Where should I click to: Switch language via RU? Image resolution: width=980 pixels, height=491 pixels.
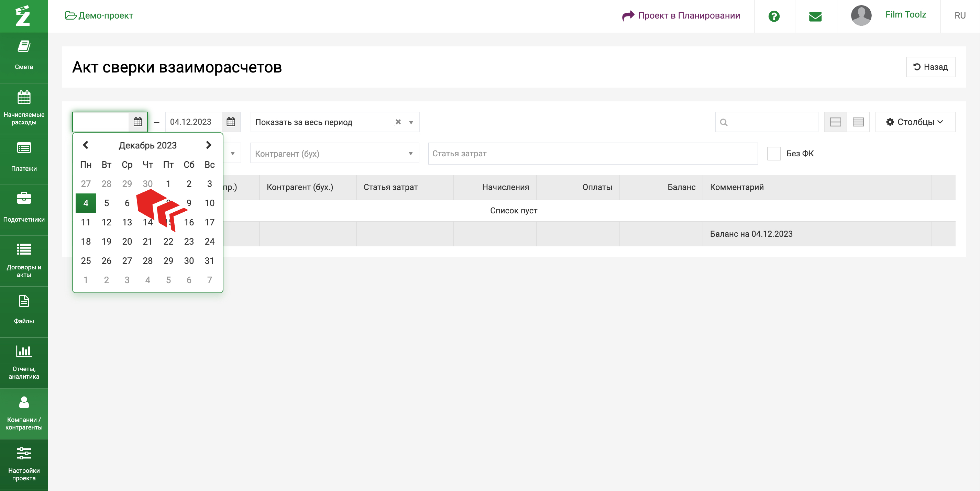point(960,15)
